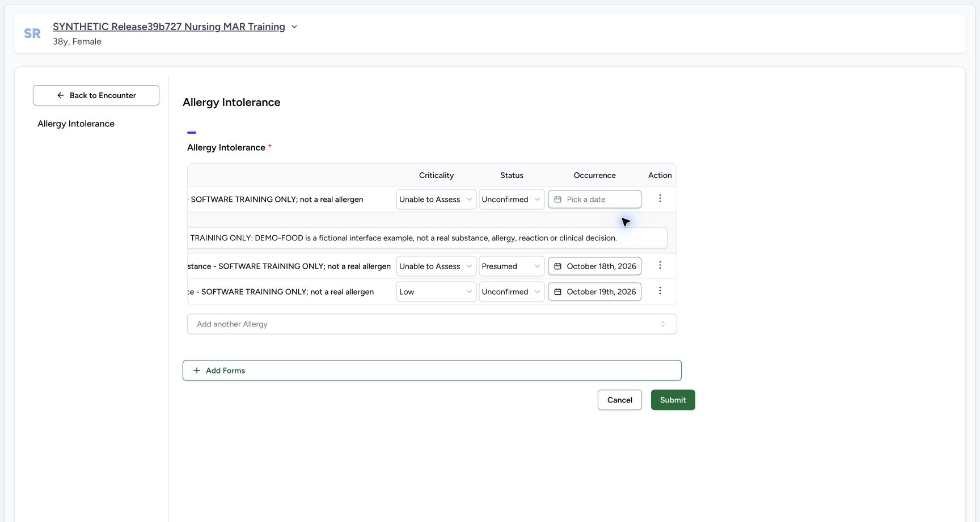Edit the DEMO-FOOD training note field
This screenshot has height=522, width=980.
[x=427, y=238]
